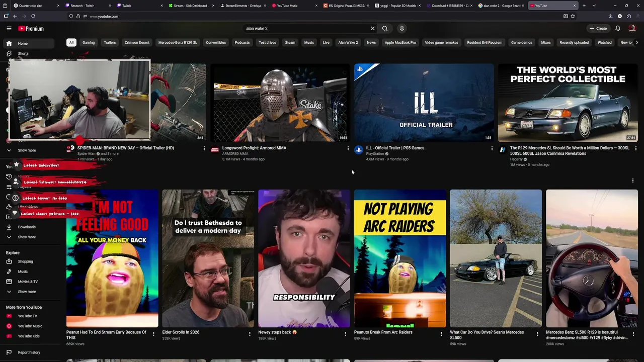The image size is (644, 362).
Task: Open options menu for the Shorts shelf
Action: pyautogui.click(x=632, y=180)
